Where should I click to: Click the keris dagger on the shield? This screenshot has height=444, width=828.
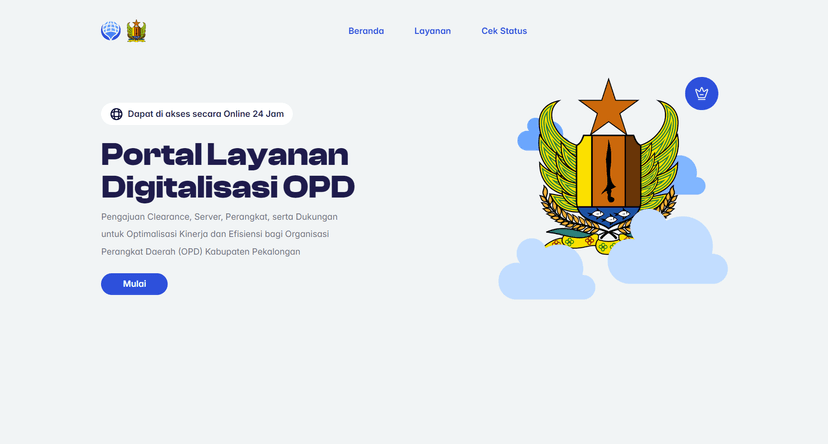click(608, 171)
